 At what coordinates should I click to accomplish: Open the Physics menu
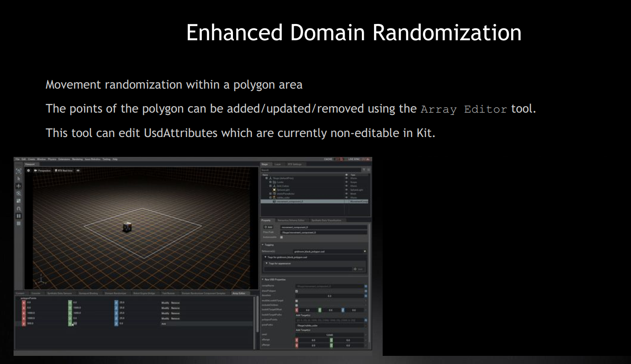pyautogui.click(x=52, y=159)
